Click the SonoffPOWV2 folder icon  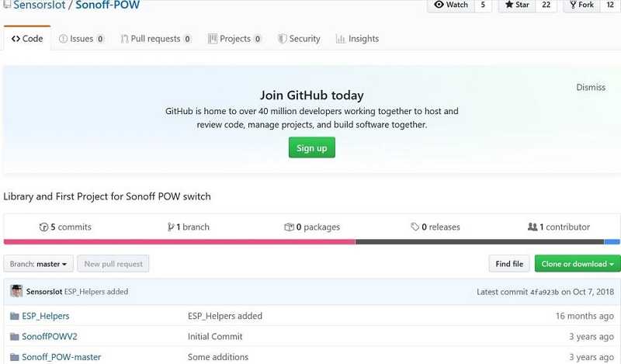coord(15,337)
